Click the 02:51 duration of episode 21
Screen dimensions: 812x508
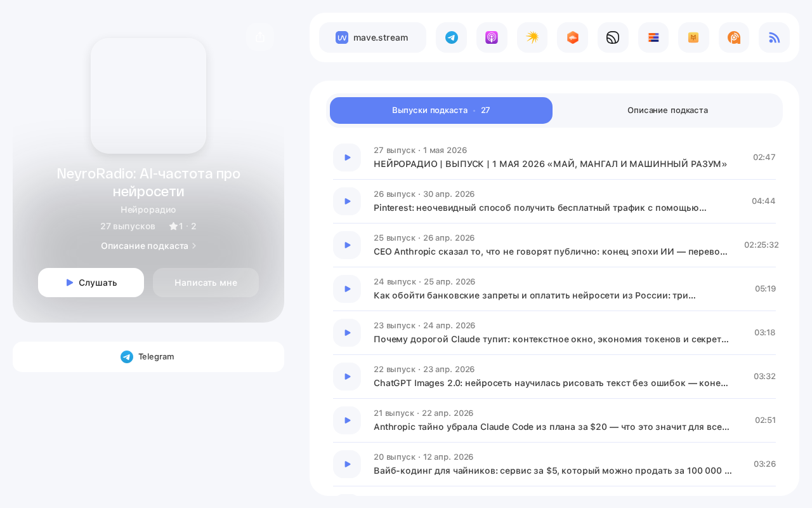pos(765,420)
